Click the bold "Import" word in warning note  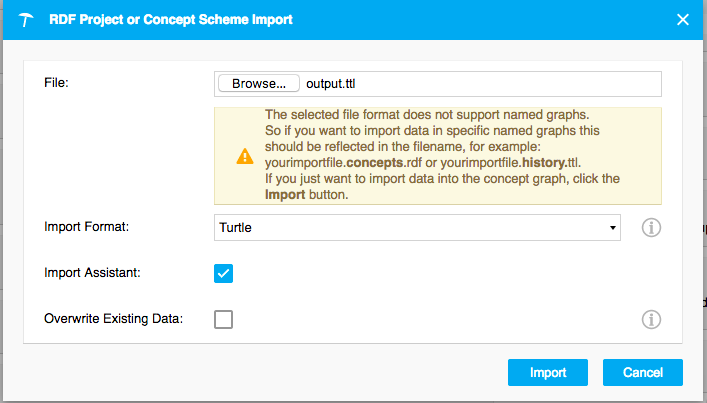pos(284,193)
